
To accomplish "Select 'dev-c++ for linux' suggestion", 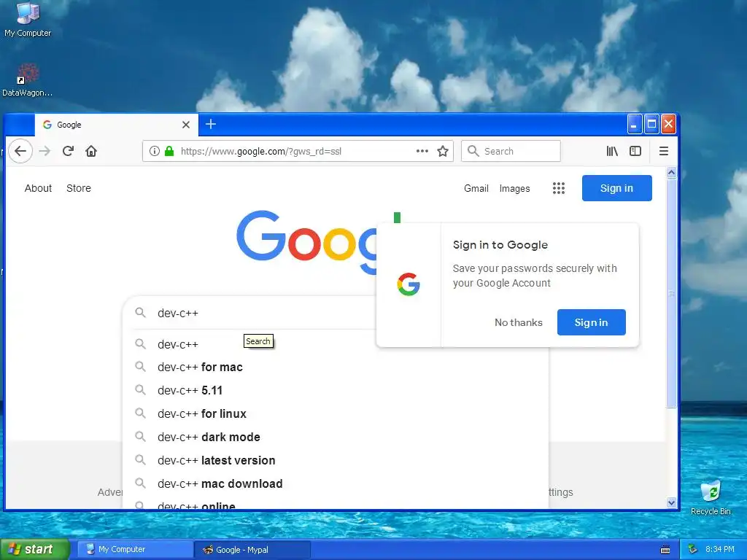I will 336,414.
